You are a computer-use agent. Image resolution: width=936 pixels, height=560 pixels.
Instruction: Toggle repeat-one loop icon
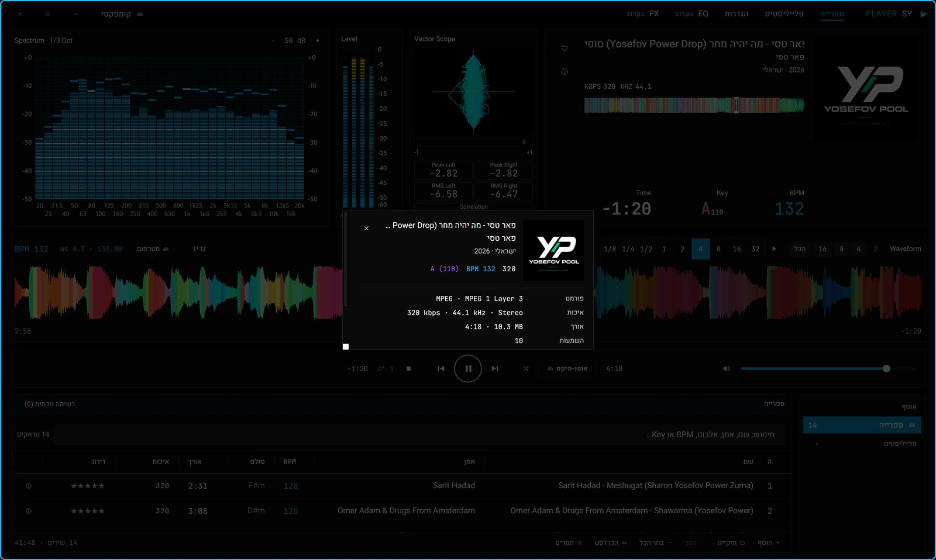pos(384,368)
